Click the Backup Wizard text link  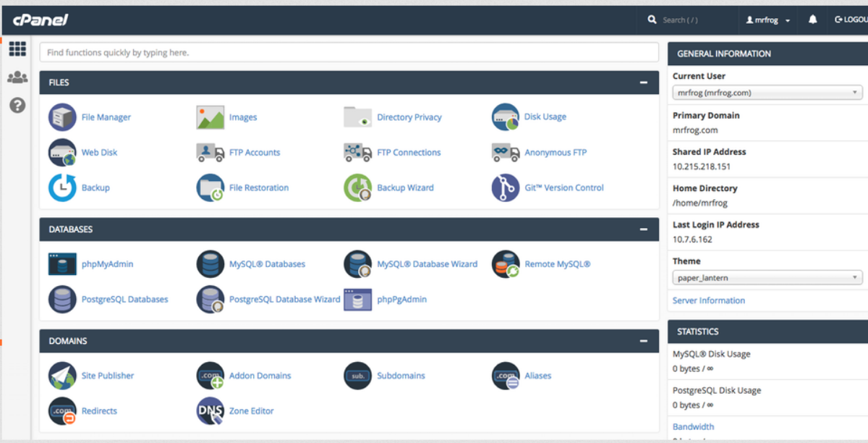405,188
